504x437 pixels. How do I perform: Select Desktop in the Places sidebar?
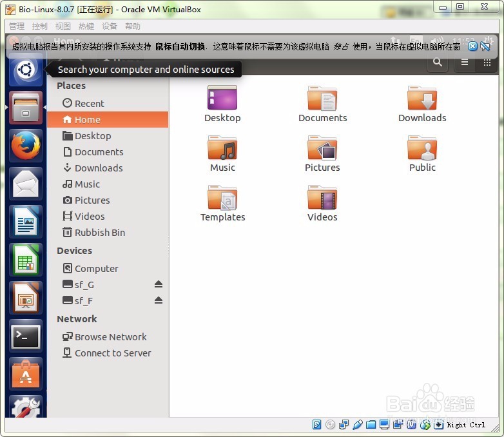[108, 136]
